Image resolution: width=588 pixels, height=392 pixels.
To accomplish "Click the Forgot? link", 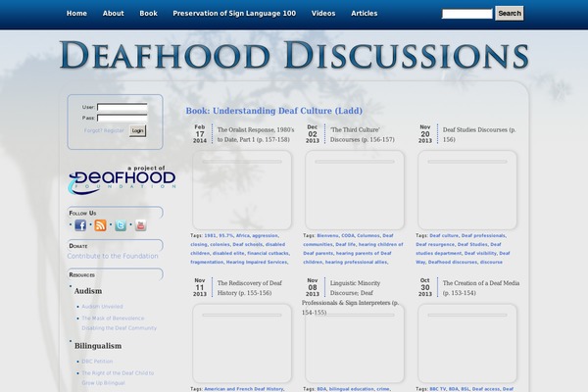I will tap(93, 130).
